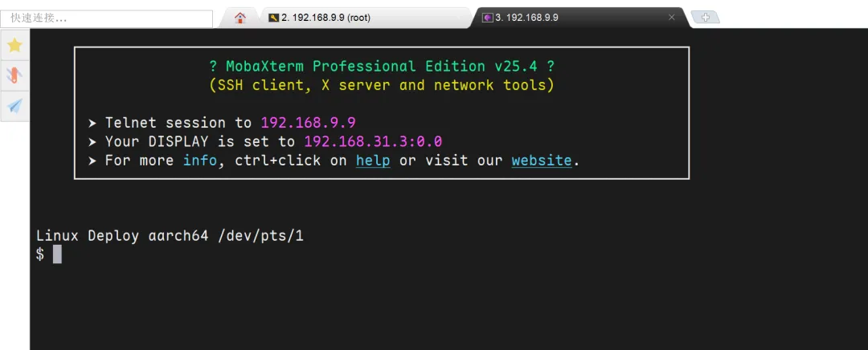
Task: Focus the quick connect input field
Action: click(106, 18)
